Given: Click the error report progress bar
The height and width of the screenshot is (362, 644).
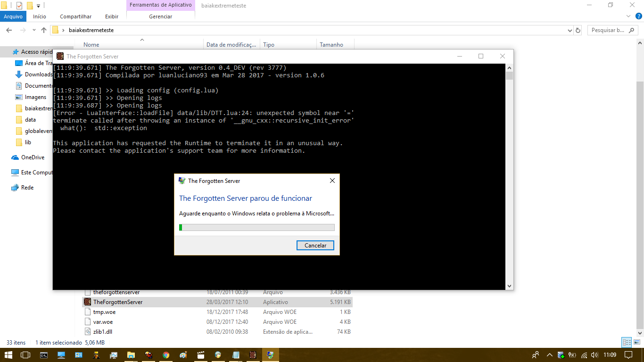Looking at the screenshot, I should point(257,228).
